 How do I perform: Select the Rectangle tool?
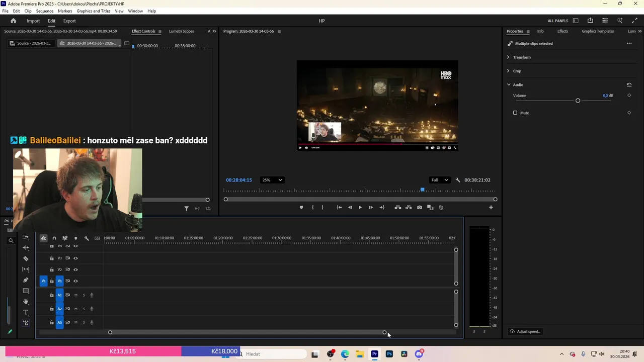click(26, 291)
